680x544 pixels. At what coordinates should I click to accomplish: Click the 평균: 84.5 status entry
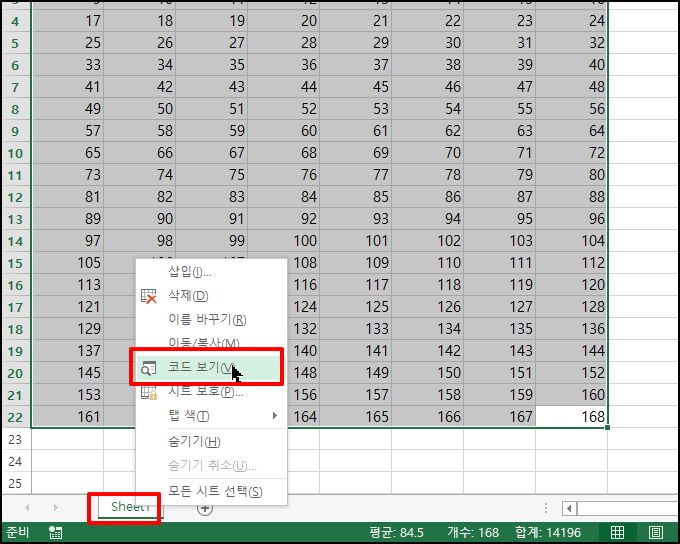point(396,532)
